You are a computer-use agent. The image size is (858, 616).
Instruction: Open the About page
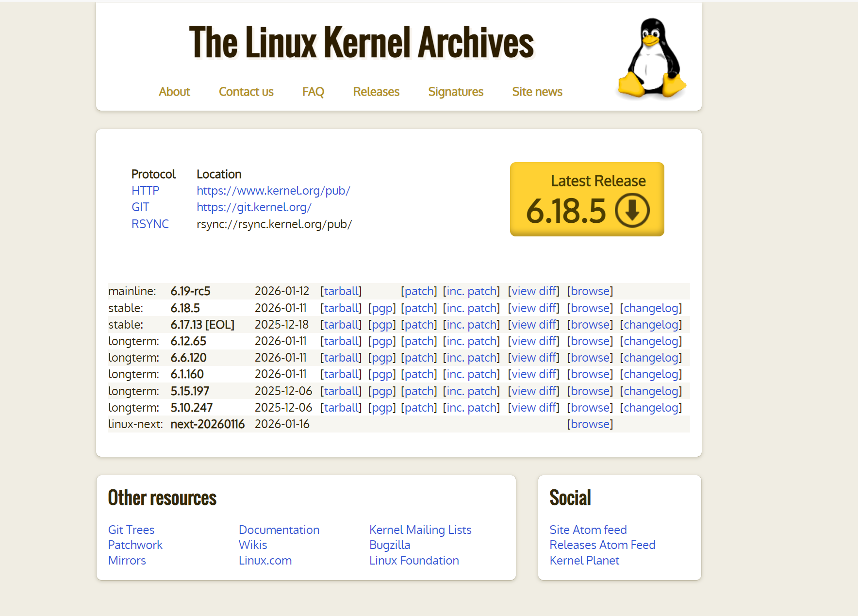click(174, 92)
